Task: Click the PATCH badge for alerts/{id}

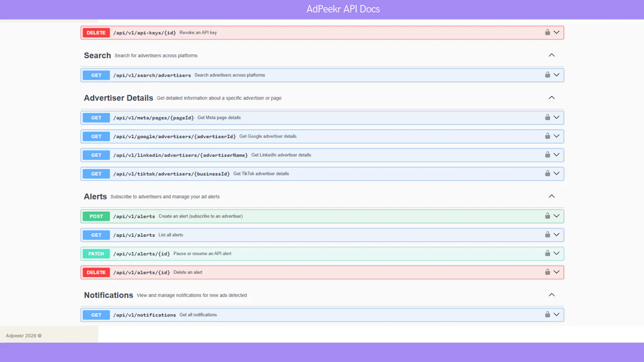Action: pos(96,254)
